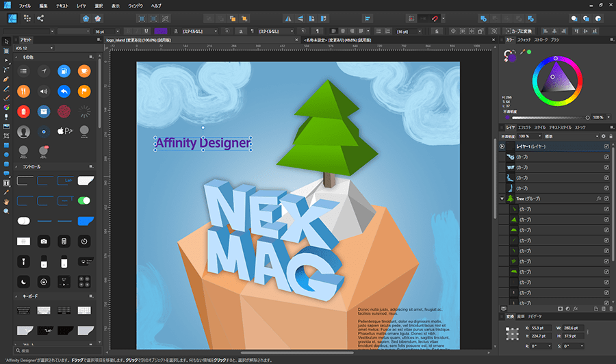This screenshot has width=616, height=364.
Task: Click the underline U formatting button
Action: tap(146, 31)
